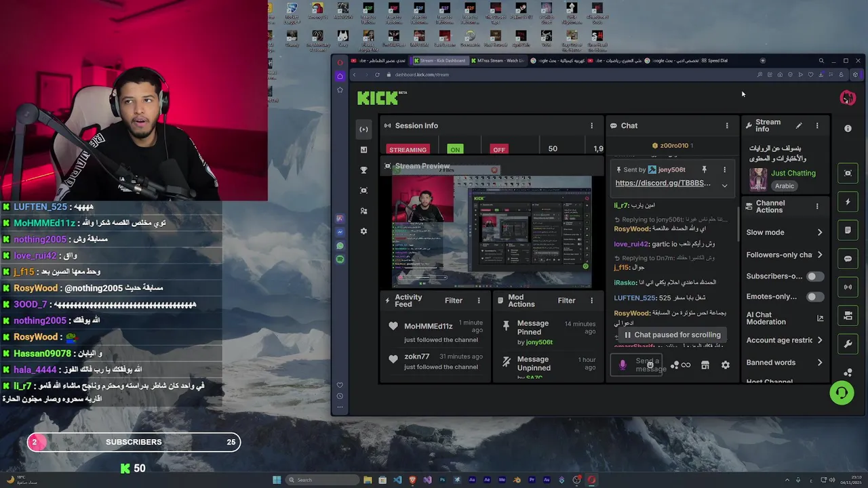Click the taskbar Search box
Viewport: 868px width, 488px height.
tap(322, 480)
